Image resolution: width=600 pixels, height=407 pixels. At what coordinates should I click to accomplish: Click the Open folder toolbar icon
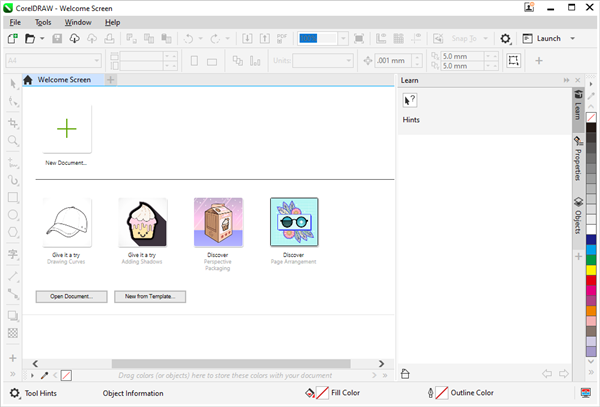point(30,39)
